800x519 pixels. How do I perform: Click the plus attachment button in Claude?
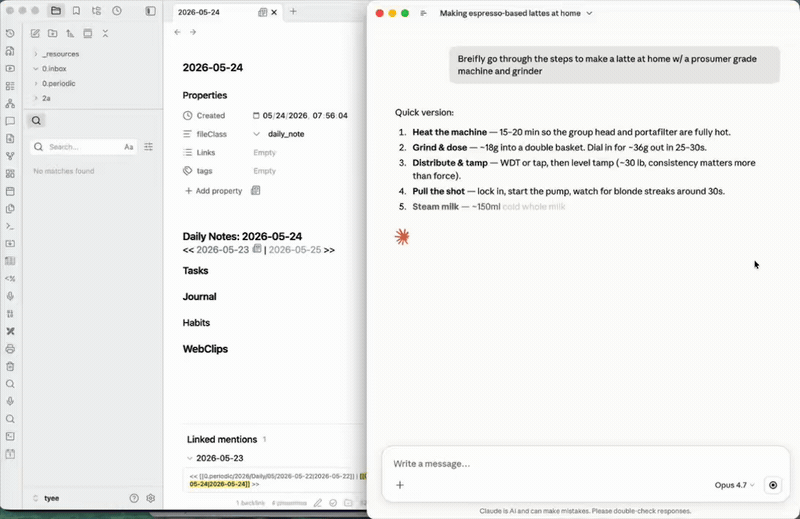point(400,485)
